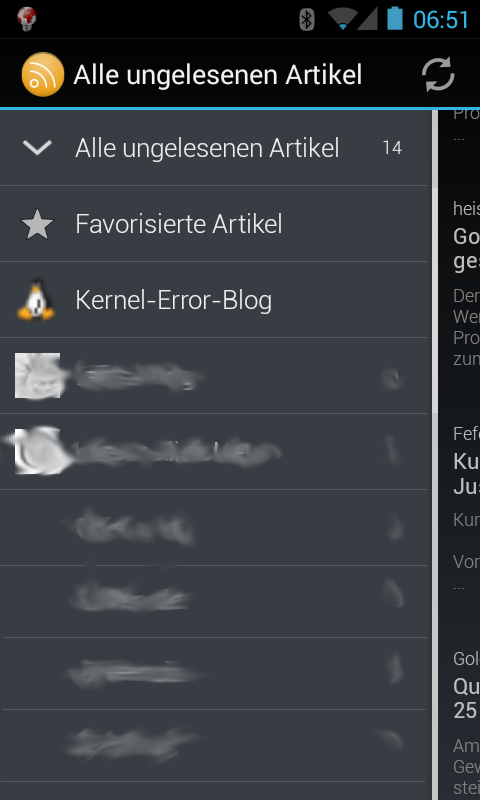480x800 pixels.
Task: Open the orange RSS app icon
Action: (x=43, y=74)
